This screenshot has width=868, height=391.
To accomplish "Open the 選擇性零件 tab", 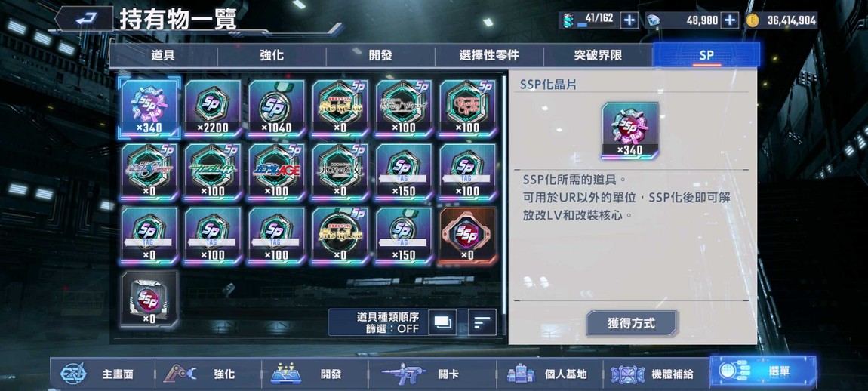I will click(489, 55).
